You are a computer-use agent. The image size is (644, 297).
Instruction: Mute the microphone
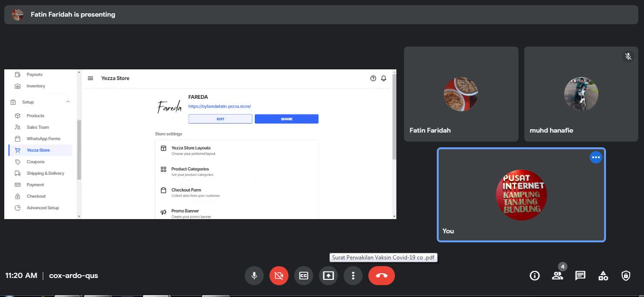[x=254, y=276]
